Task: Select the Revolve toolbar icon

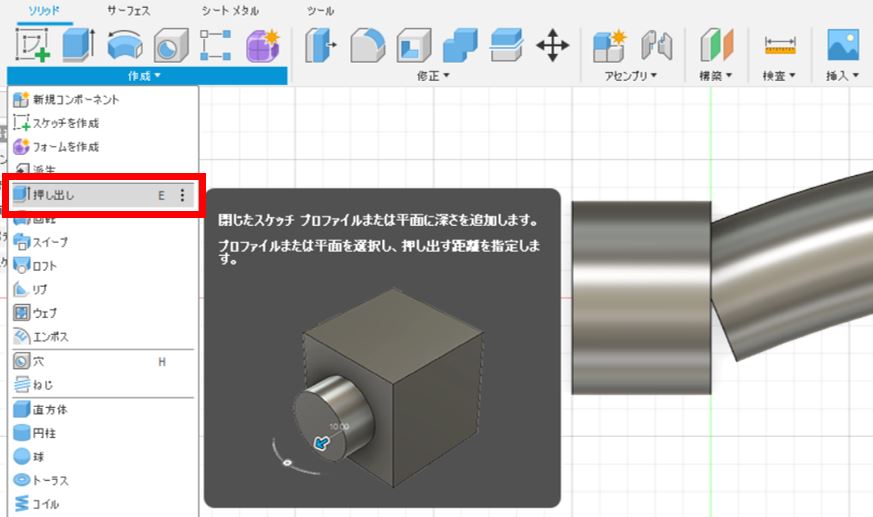Action: coord(125,45)
